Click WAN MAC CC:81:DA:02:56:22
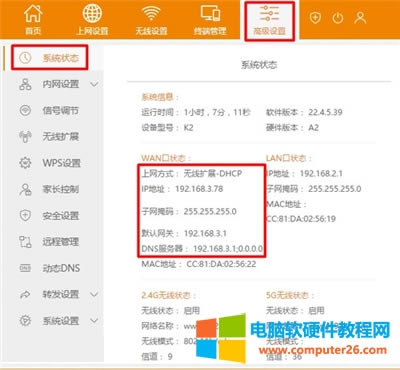 (221, 264)
